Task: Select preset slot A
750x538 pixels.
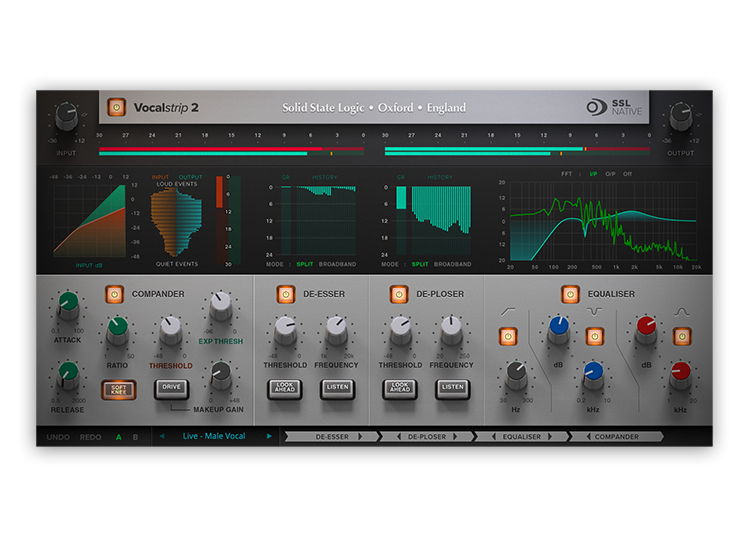Action: pyautogui.click(x=119, y=437)
